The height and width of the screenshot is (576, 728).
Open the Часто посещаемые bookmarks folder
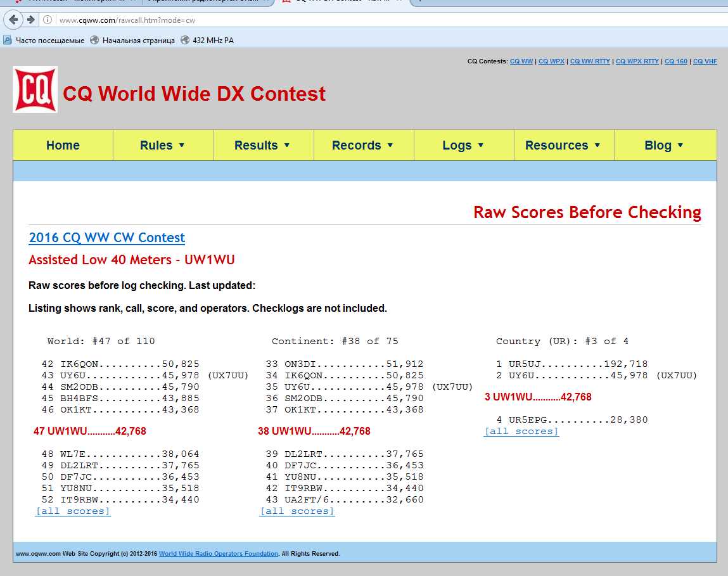click(44, 41)
